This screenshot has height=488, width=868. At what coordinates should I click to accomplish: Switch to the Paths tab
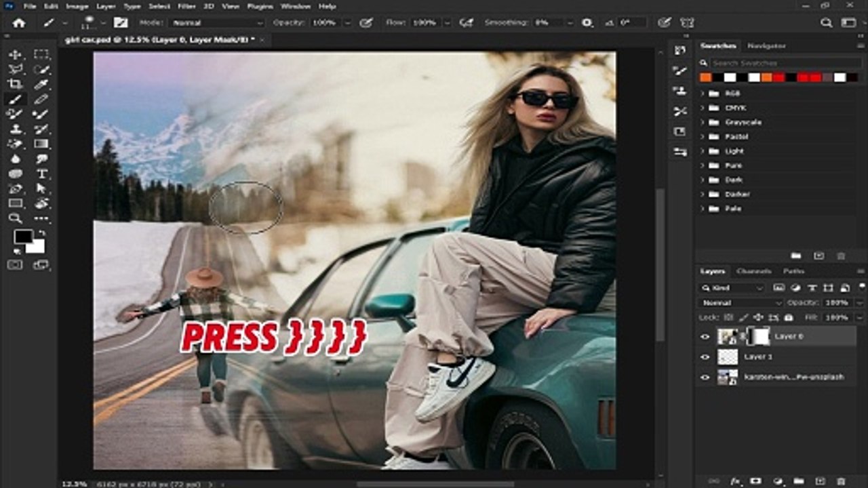pos(793,271)
